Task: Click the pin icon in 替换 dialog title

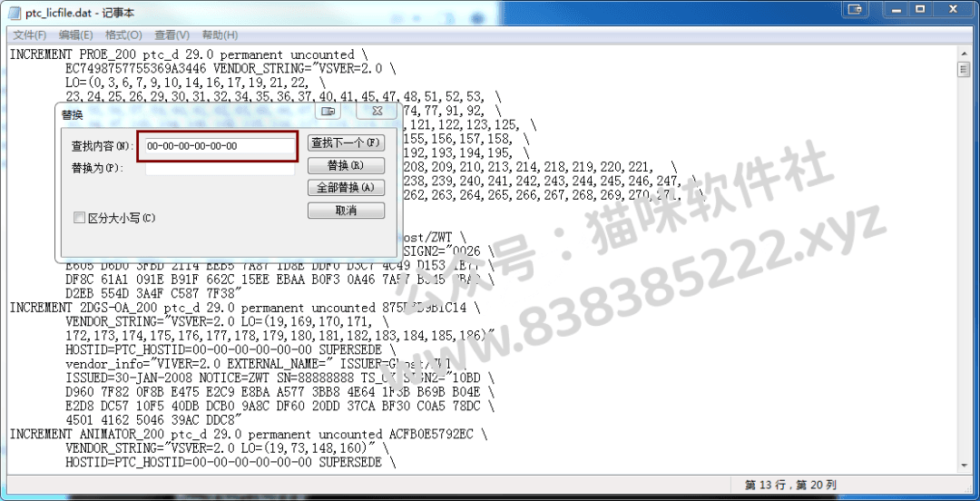Action: [x=328, y=112]
